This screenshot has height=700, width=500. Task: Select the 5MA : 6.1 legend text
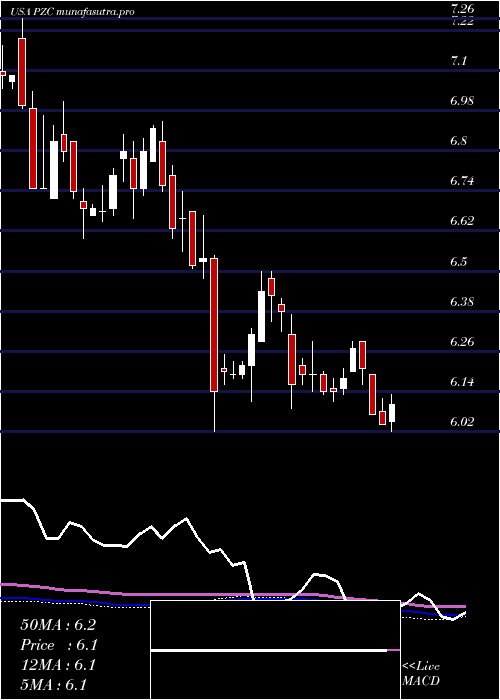pyautogui.click(x=54, y=684)
